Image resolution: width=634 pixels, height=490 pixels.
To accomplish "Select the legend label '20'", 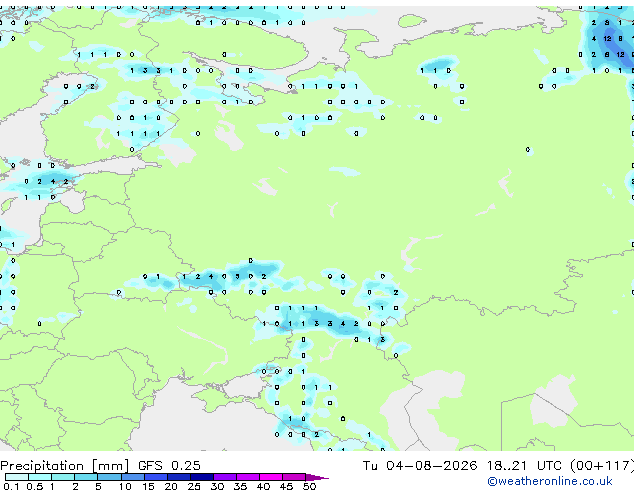I will (171, 486).
